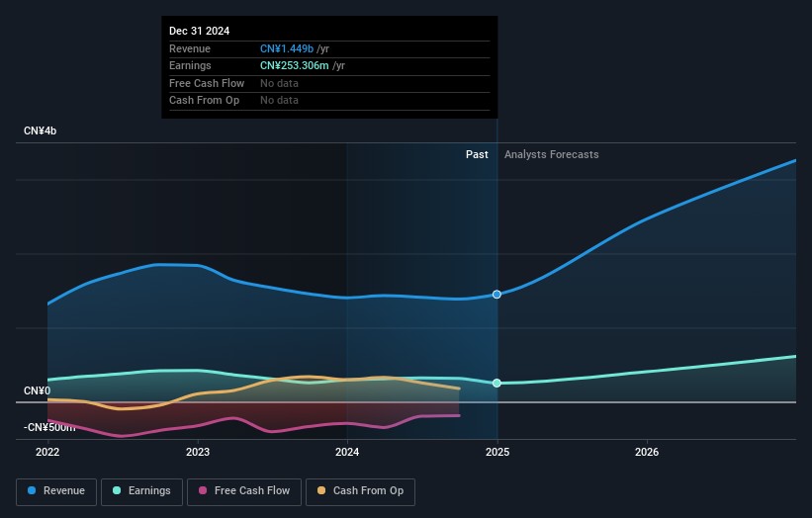Click the Free Cash Flow No data value
This screenshot has height=518, width=812.
click(279, 83)
